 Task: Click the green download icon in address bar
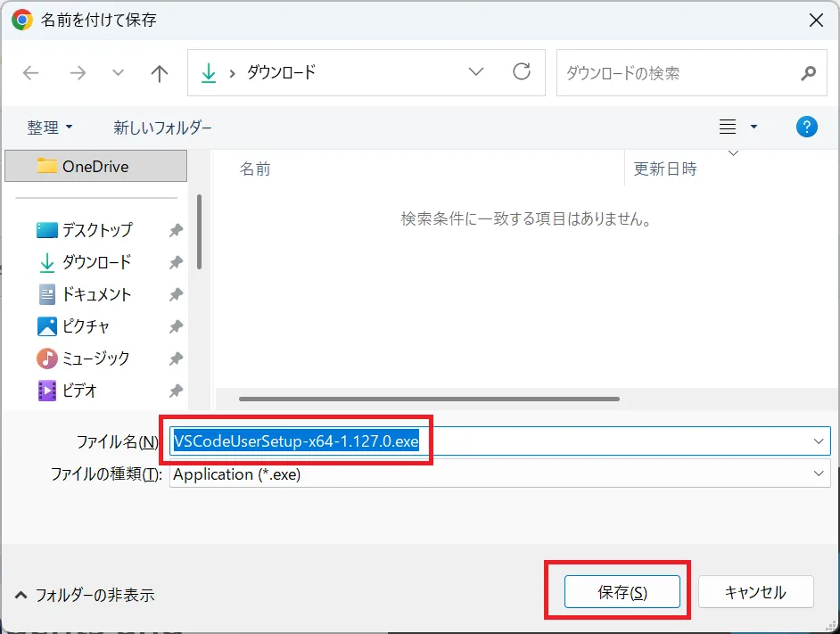pos(209,73)
